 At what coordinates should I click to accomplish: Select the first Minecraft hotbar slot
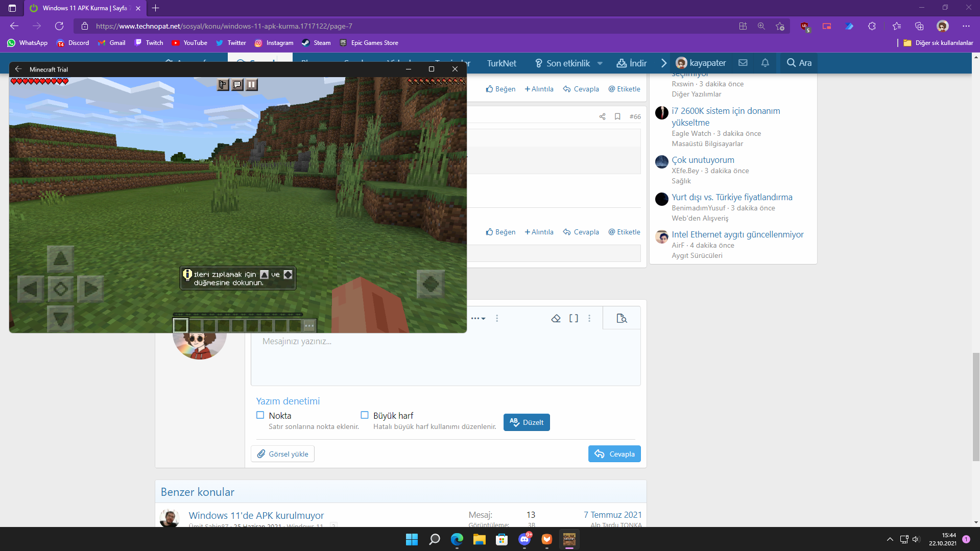(x=180, y=325)
